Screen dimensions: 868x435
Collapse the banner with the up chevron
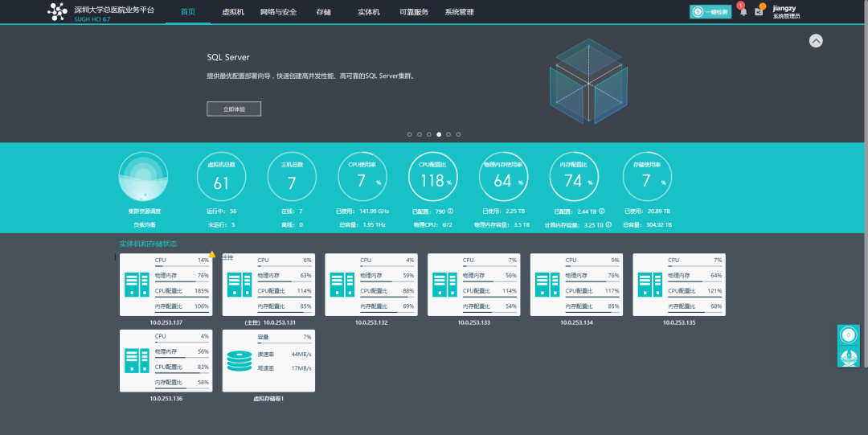click(x=816, y=41)
